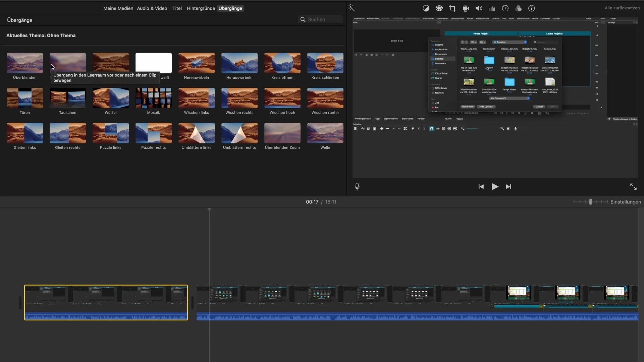Select the Türen transition
This screenshot has height=362, width=644.
[x=25, y=98]
